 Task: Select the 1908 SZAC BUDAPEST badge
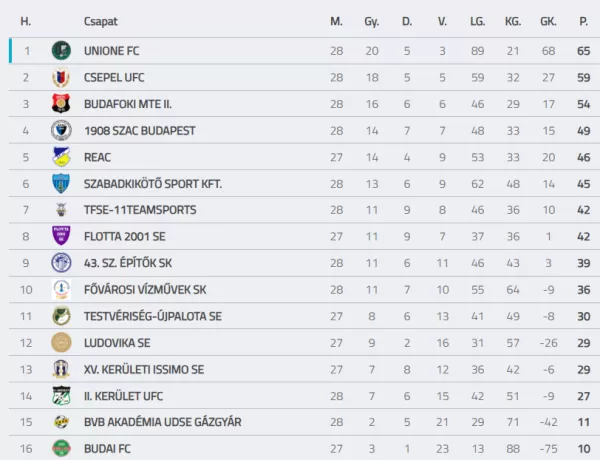[x=61, y=130]
